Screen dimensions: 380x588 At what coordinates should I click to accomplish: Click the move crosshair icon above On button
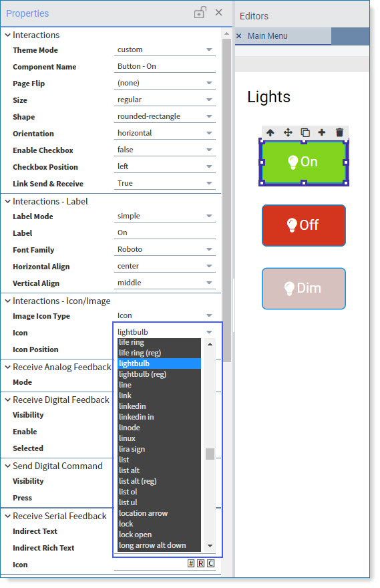click(x=288, y=132)
